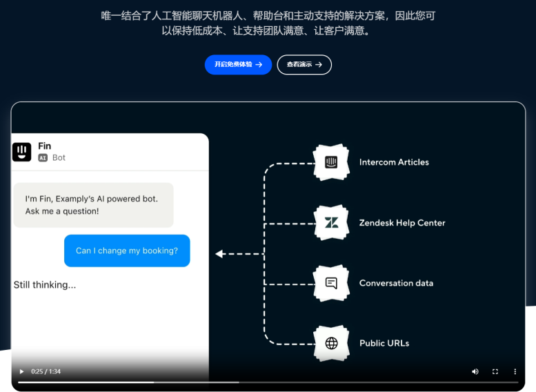Click the AI badge next to Bot

(43, 157)
